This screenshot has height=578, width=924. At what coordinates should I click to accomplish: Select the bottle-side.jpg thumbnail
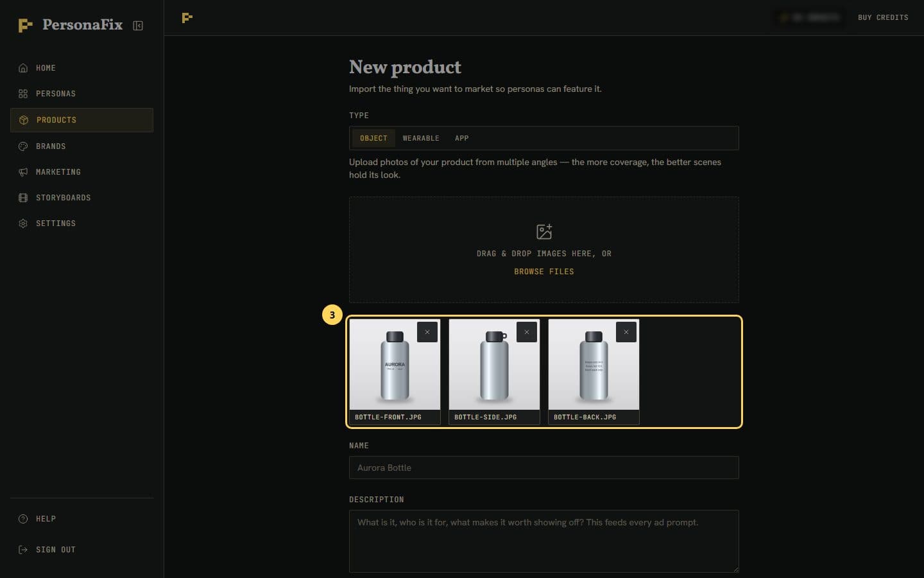click(x=494, y=365)
